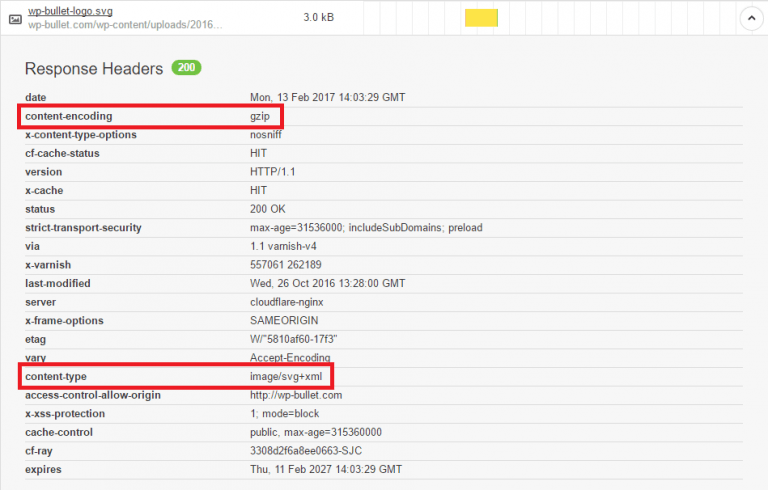The image size is (768, 490).
Task: Select the cloudflare-nginx server value
Action: [287, 302]
